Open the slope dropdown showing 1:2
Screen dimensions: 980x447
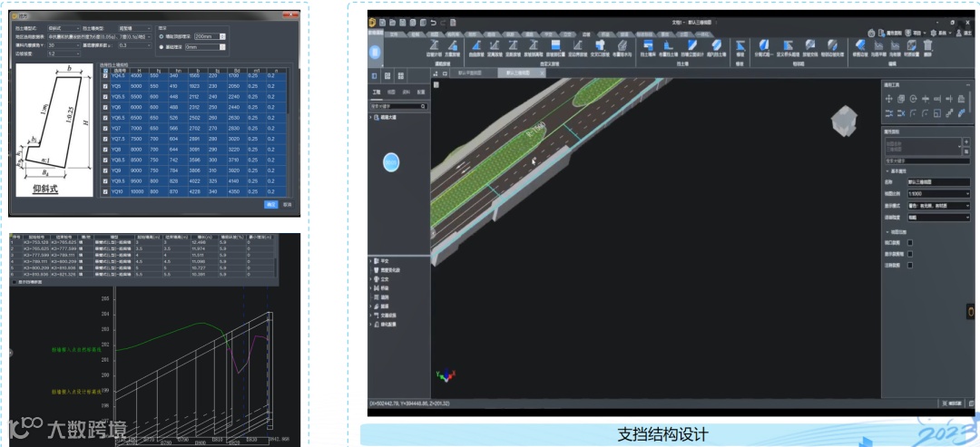pos(64,54)
